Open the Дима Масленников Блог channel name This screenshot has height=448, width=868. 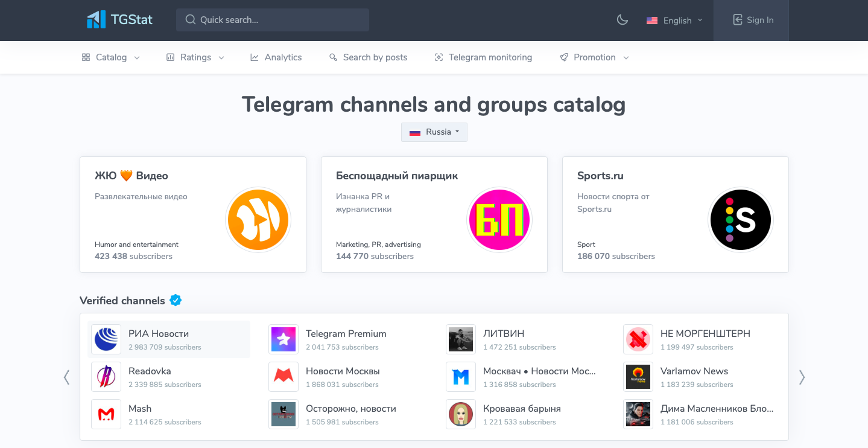pyautogui.click(x=717, y=409)
